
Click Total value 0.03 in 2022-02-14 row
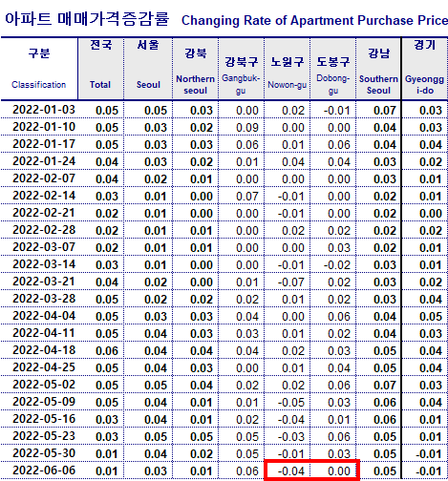(x=107, y=197)
